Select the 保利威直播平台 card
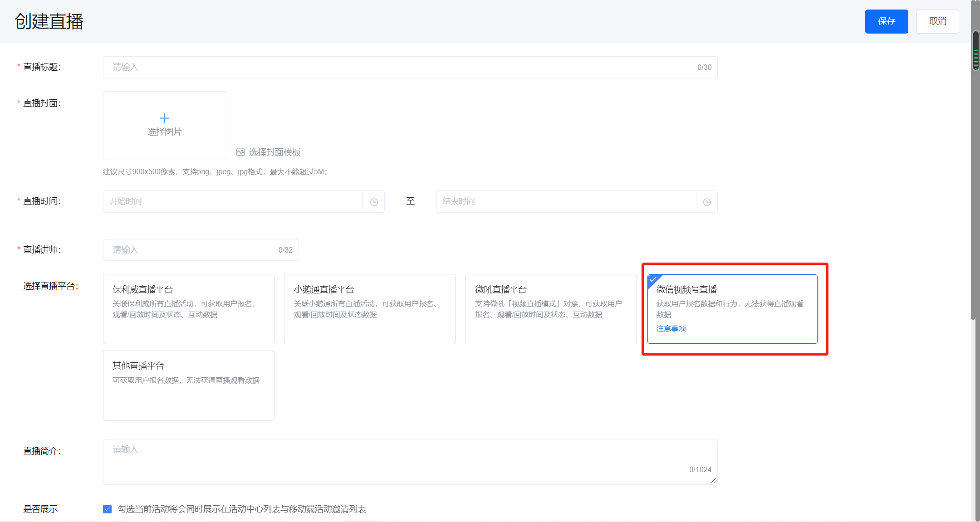 (188, 309)
